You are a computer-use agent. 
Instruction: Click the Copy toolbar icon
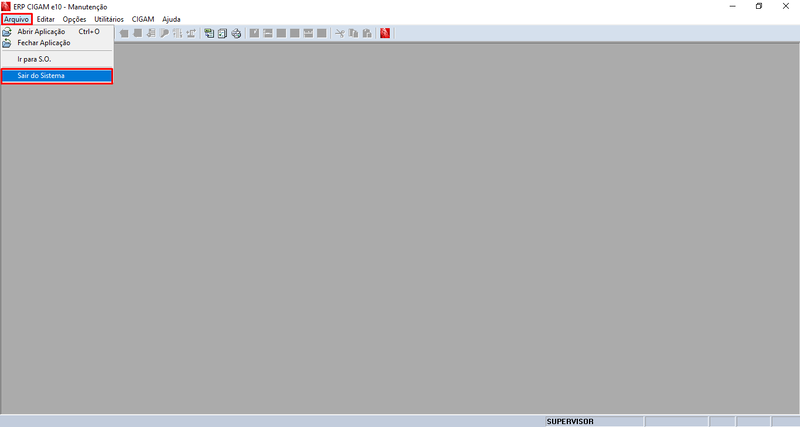(x=353, y=34)
